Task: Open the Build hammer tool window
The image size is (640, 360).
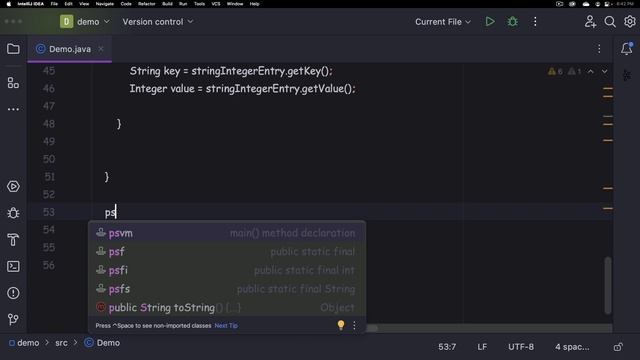Action: click(13, 240)
